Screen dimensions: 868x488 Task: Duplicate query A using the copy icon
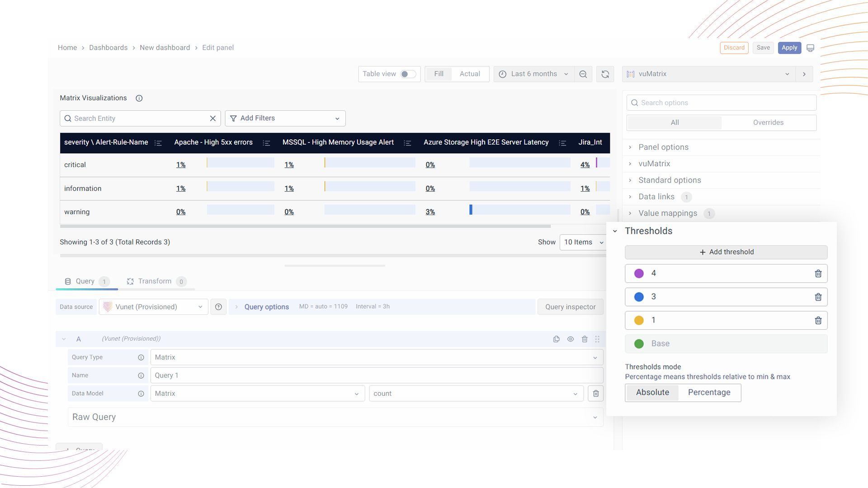click(x=556, y=339)
